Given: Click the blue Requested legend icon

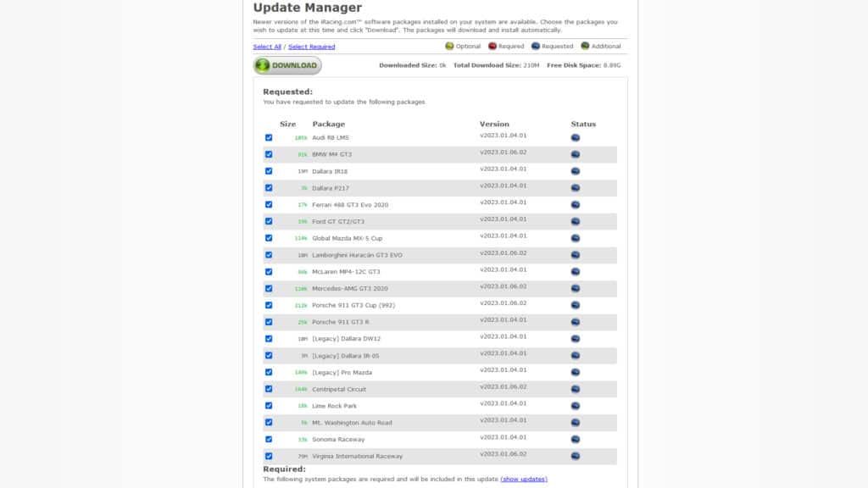Looking at the screenshot, I should pyautogui.click(x=536, y=46).
